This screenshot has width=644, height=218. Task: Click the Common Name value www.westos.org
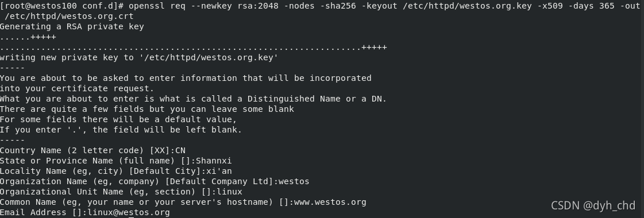(330, 202)
